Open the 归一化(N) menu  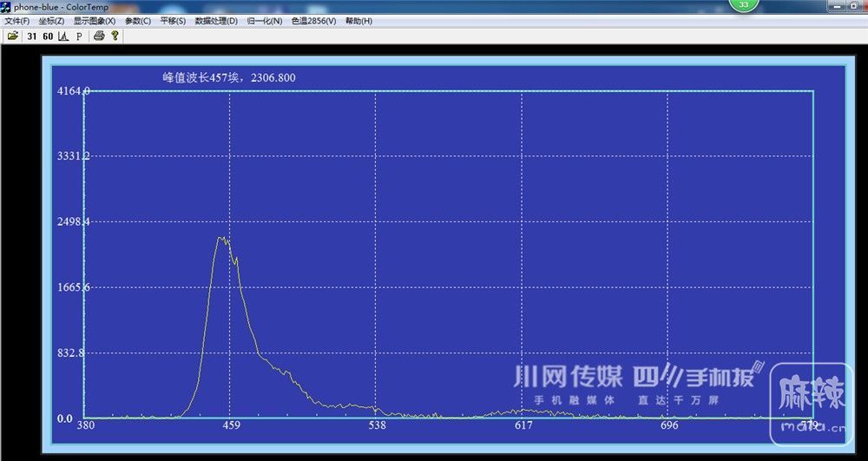265,21
